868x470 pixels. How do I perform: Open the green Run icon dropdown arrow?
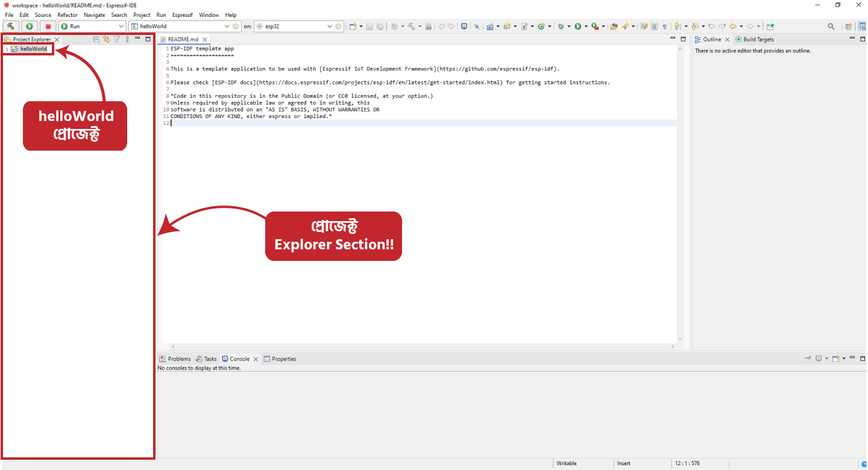click(587, 27)
